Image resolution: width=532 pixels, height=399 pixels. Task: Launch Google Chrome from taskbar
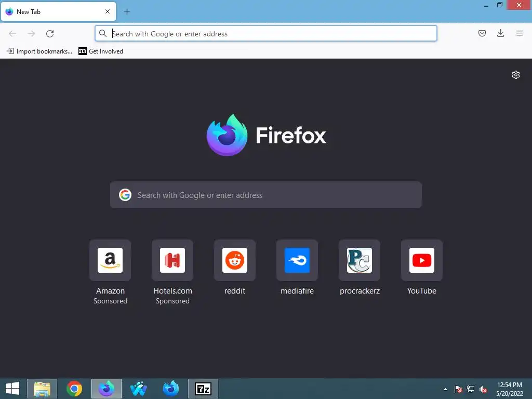pos(74,389)
